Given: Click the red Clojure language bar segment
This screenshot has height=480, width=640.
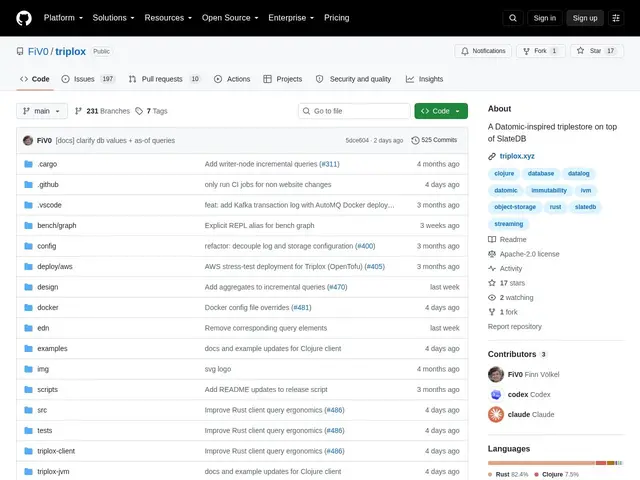Looking at the screenshot, I should 600,463.
